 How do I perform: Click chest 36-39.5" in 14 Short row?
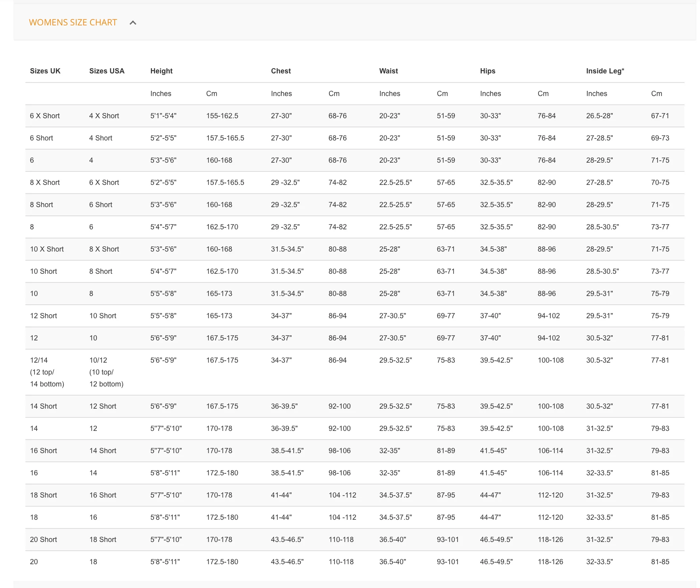click(284, 406)
